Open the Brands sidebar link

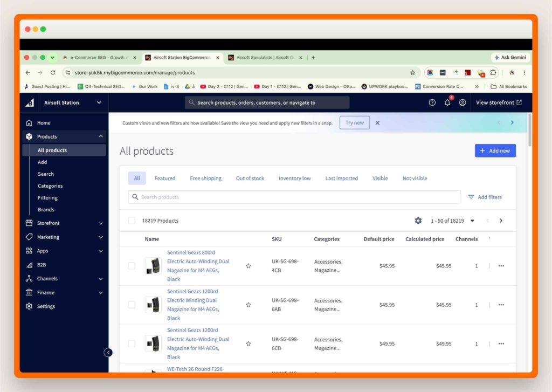[46, 210]
